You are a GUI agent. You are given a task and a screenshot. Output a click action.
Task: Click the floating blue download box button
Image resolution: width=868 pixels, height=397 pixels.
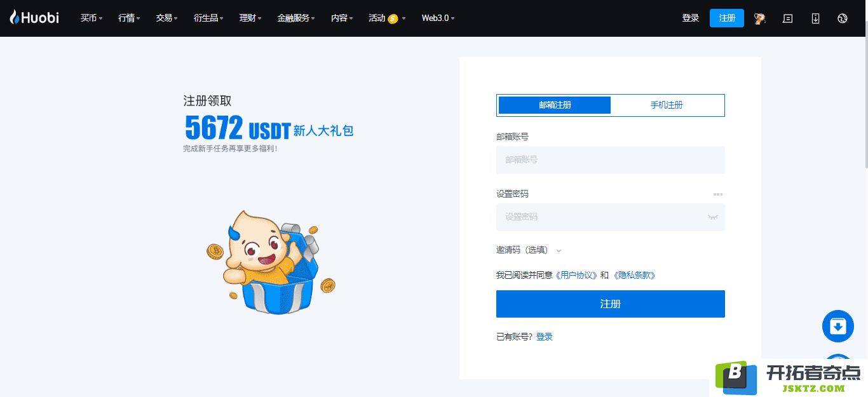click(x=838, y=326)
